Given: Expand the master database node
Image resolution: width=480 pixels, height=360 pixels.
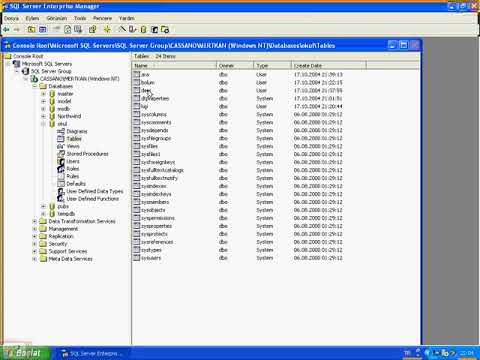Looking at the screenshot, I should coord(43,94).
